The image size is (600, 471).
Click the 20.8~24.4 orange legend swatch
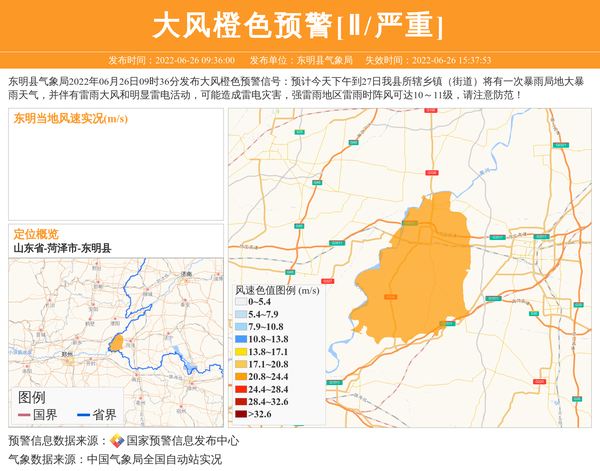click(240, 377)
